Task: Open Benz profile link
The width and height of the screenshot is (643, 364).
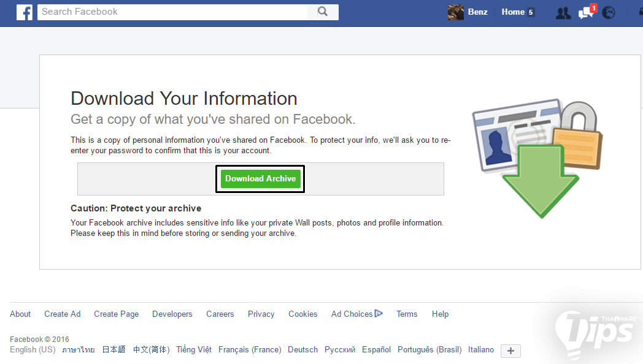Action: coord(478,12)
